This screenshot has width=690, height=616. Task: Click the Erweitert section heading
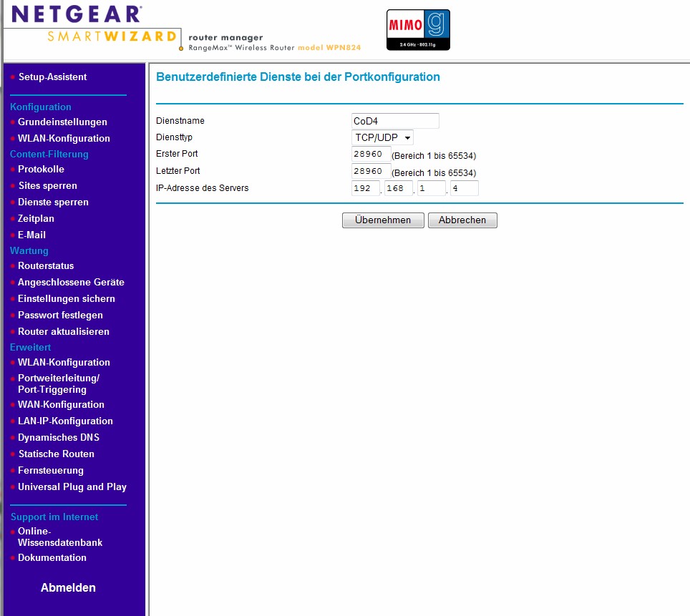(x=30, y=347)
